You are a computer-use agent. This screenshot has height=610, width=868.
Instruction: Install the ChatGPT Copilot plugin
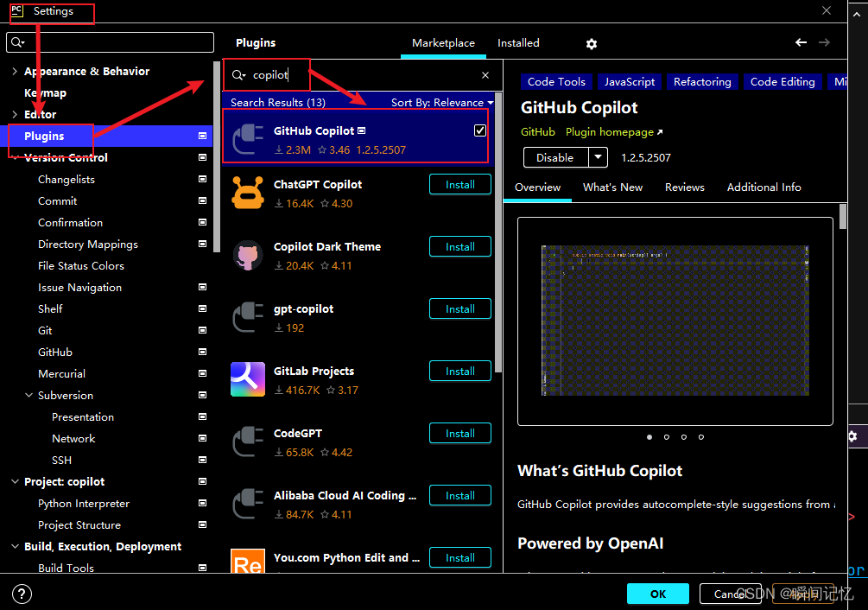[460, 184]
